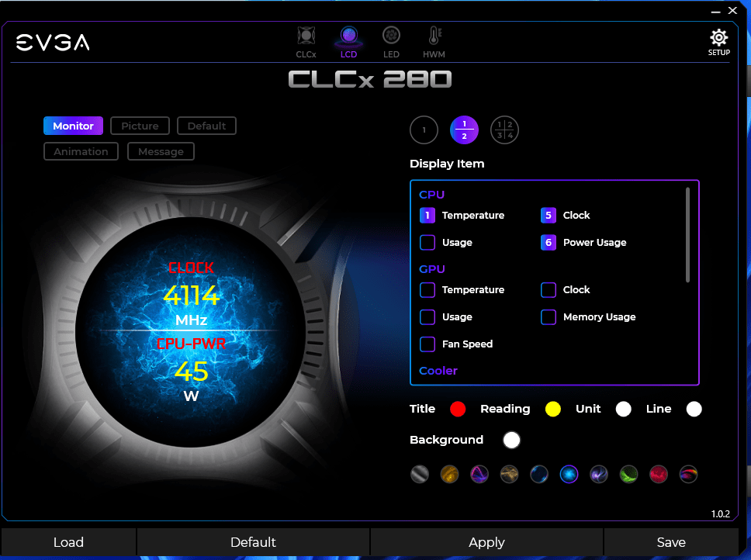
Task: Change the red Title color swatch
Action: point(458,410)
